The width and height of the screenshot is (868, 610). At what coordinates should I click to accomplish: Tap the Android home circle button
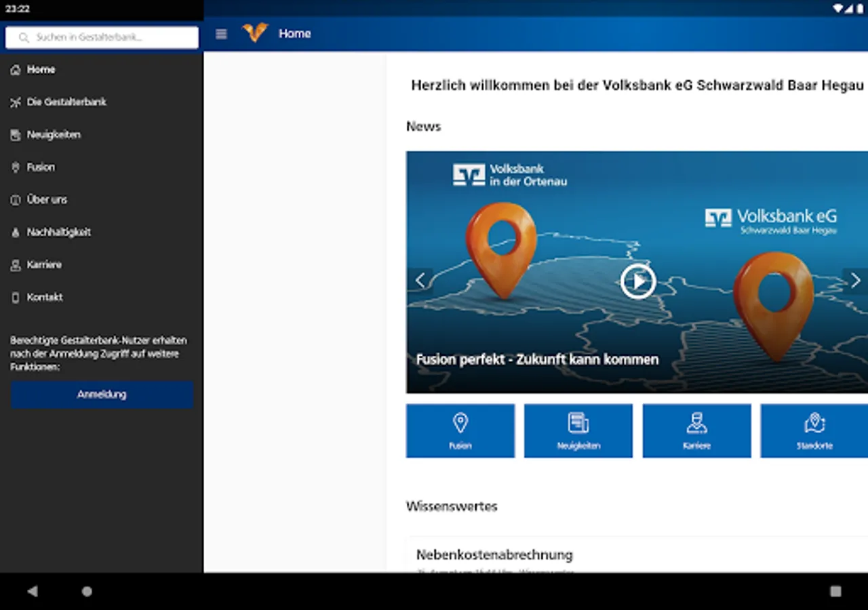tap(87, 591)
